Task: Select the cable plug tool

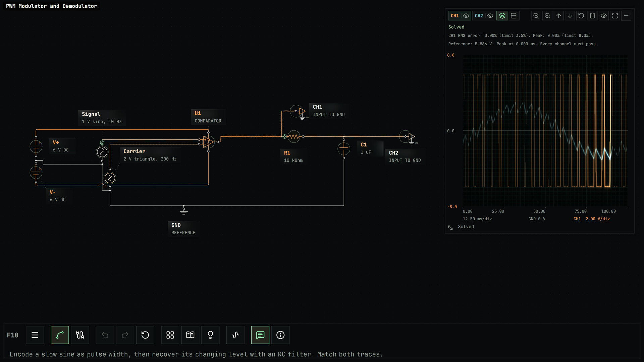Action: 80,335
